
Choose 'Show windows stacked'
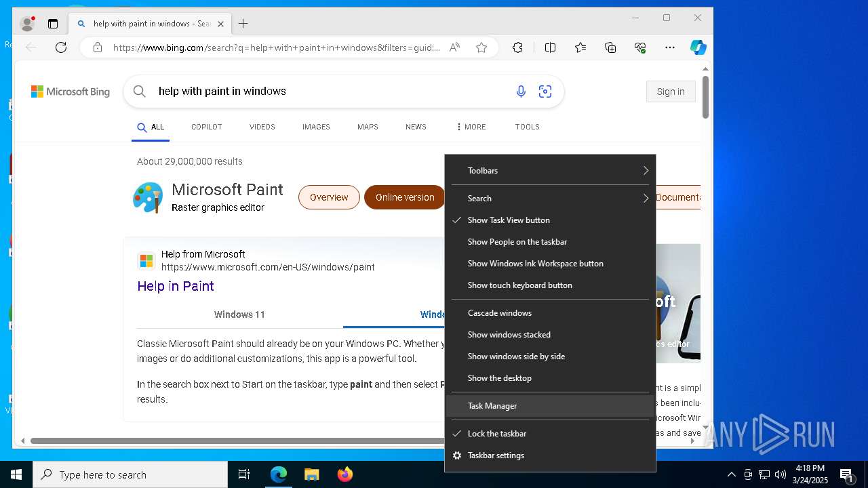(x=550, y=335)
